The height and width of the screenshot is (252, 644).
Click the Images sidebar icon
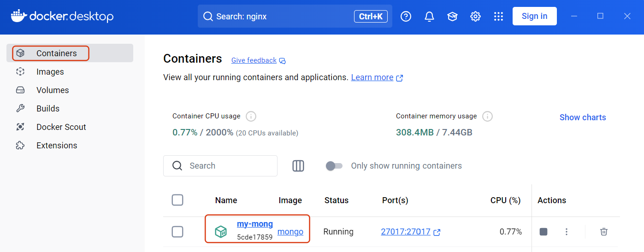pos(20,71)
